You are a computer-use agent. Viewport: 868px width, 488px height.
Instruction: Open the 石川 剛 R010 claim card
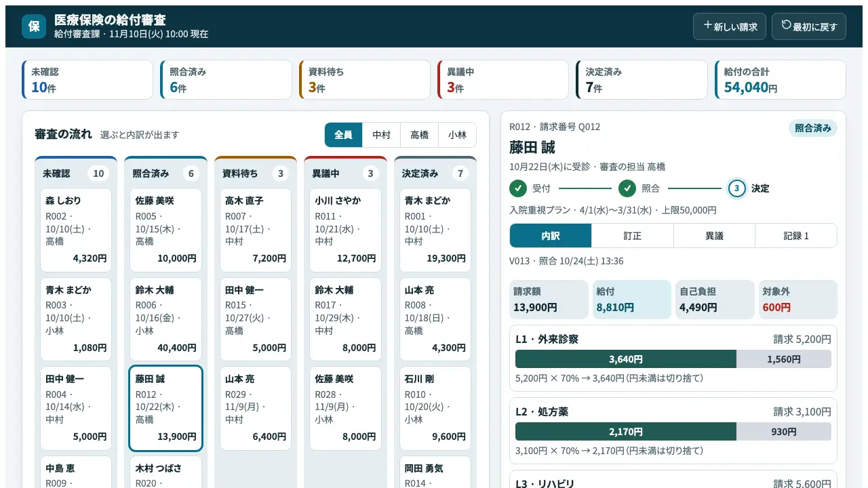435,409
